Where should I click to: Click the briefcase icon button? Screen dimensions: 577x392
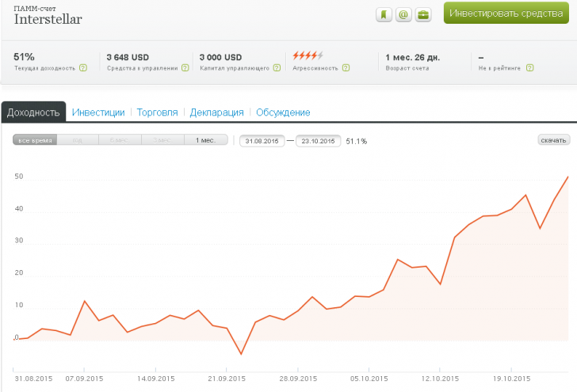(x=424, y=14)
